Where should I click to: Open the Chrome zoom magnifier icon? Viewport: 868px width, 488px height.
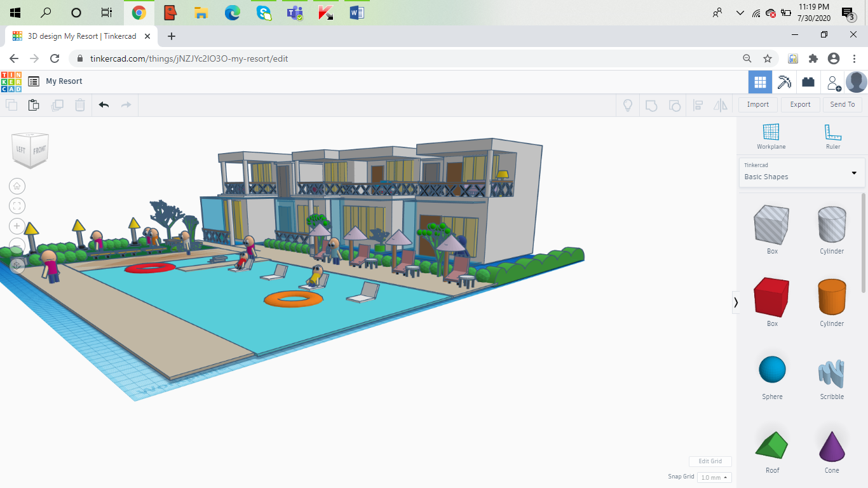tap(747, 58)
